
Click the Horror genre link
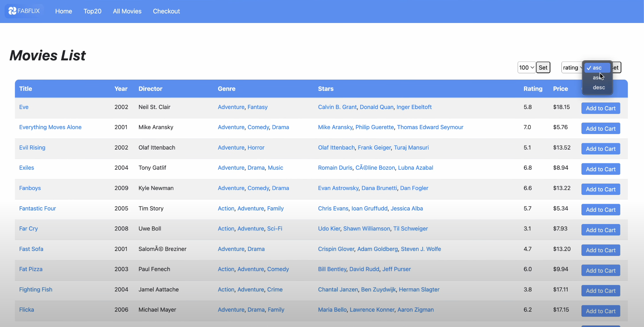pyautogui.click(x=256, y=147)
